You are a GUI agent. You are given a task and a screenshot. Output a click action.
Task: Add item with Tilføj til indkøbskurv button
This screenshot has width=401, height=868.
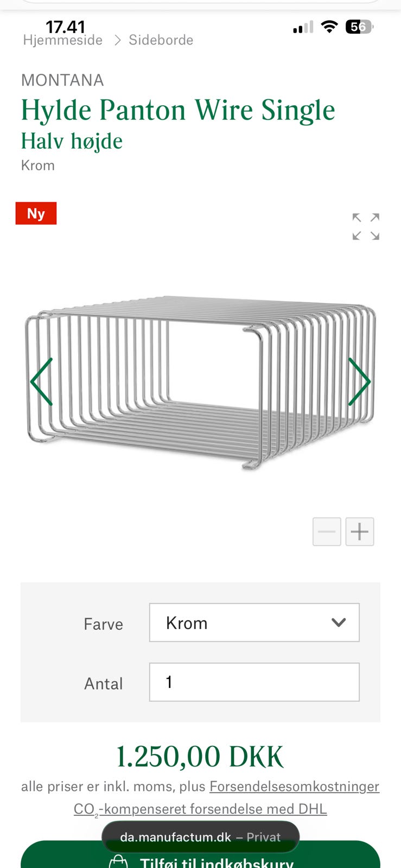(200, 856)
